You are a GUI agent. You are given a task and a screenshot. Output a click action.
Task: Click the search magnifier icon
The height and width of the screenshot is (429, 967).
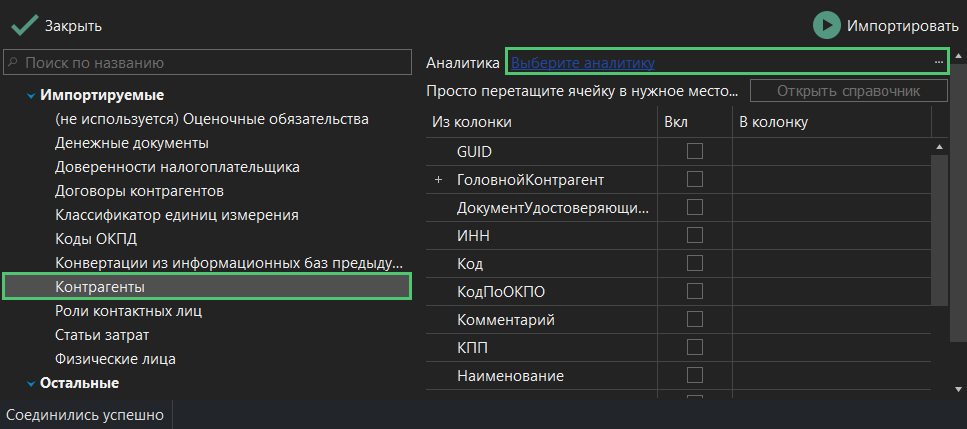(x=14, y=62)
